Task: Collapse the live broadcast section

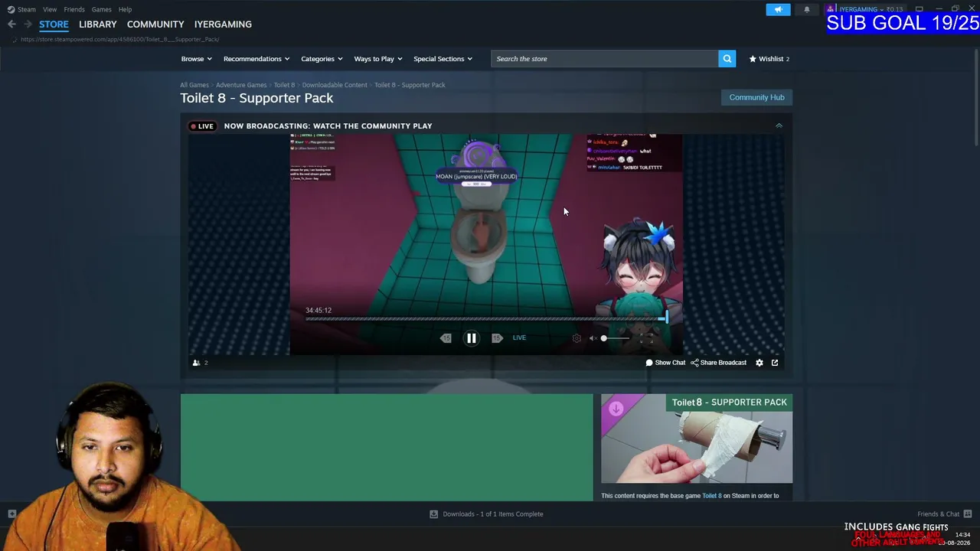Action: point(779,126)
